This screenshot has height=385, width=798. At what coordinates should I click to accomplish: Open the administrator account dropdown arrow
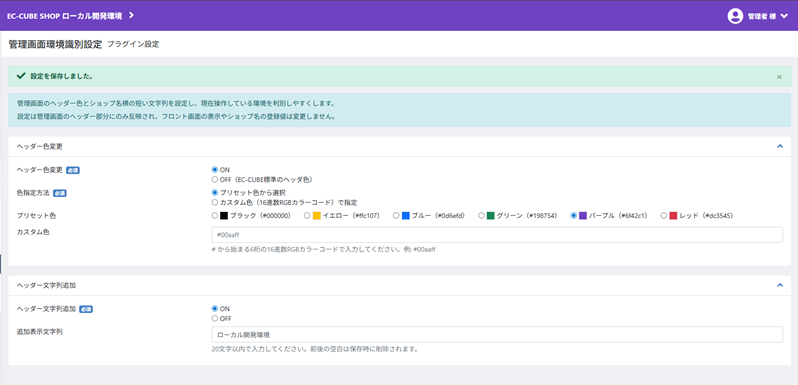783,16
